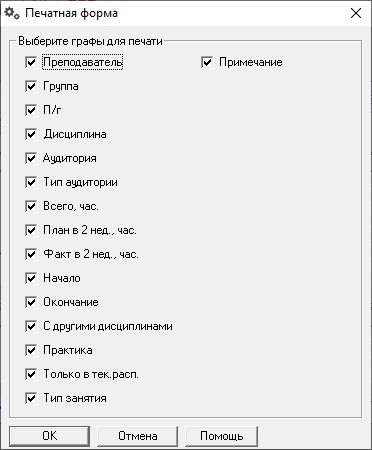The width and height of the screenshot is (372, 450).
Task: Toggle План в 2 нед., час. checkbox
Action: coord(31,230)
